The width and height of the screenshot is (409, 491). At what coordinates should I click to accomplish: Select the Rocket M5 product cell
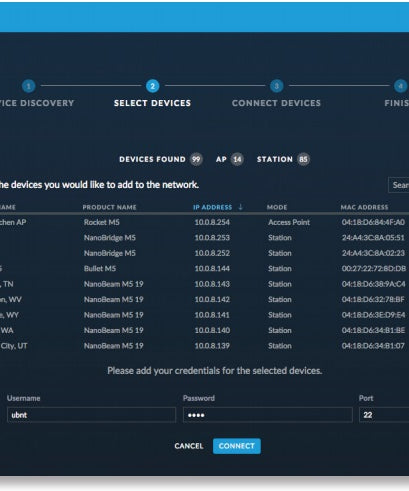pyautogui.click(x=102, y=222)
